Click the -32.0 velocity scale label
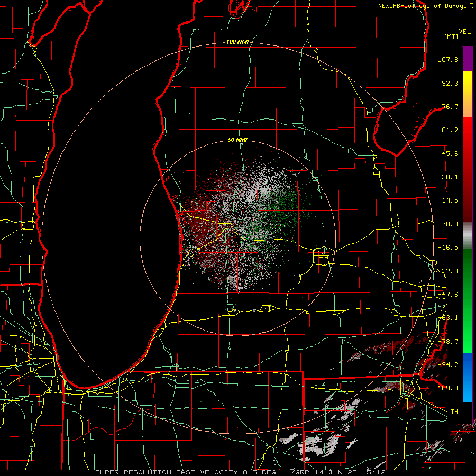The height and width of the screenshot is (476, 476). tap(448, 271)
